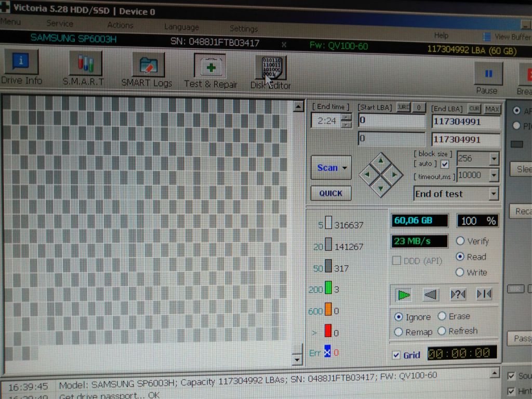Viewport: 532px width, 399px height.
Task: Select the Verify radio option
Action: click(x=460, y=241)
